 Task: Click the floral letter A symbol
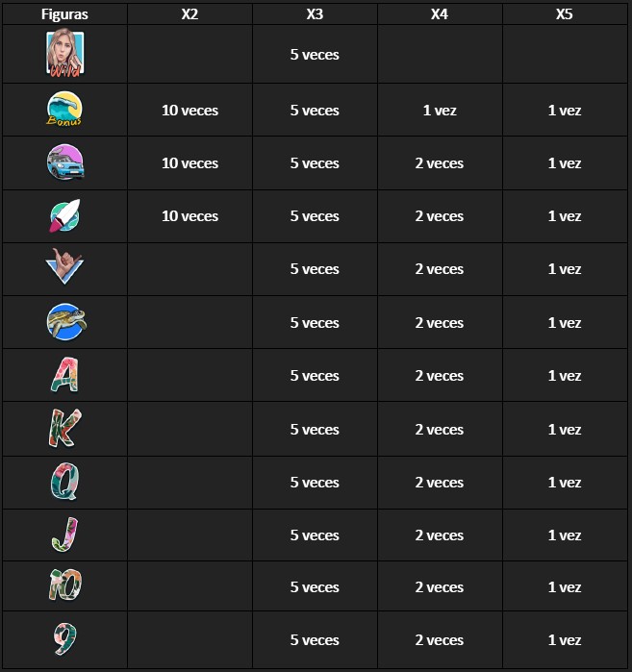coord(64,375)
